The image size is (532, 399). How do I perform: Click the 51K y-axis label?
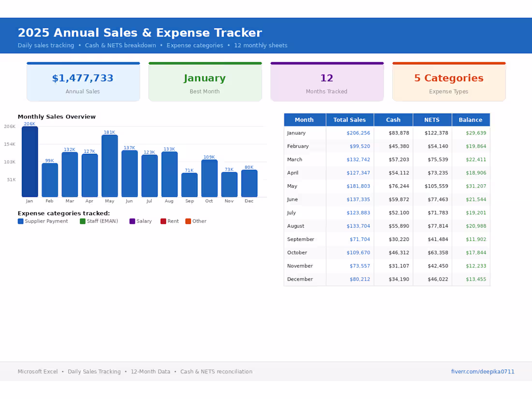tap(12, 180)
